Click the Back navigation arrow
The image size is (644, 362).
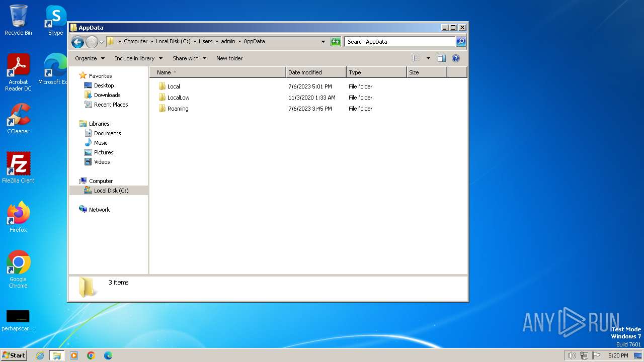77,42
